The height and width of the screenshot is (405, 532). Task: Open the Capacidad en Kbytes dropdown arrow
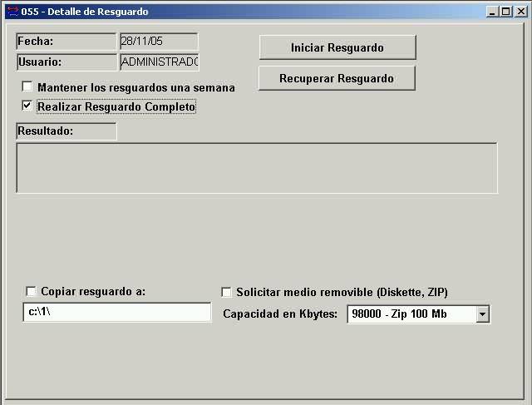pyautogui.click(x=482, y=314)
